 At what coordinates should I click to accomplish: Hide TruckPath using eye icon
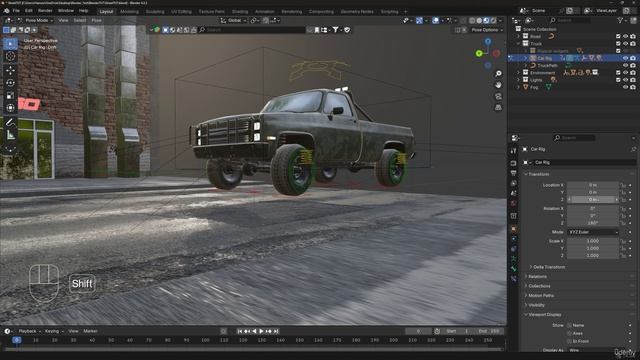point(625,65)
